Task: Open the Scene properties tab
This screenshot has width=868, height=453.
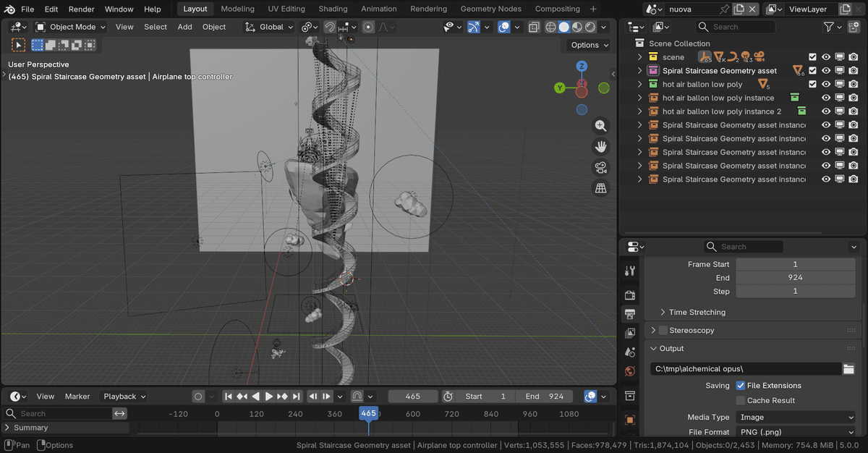Action: (630, 352)
